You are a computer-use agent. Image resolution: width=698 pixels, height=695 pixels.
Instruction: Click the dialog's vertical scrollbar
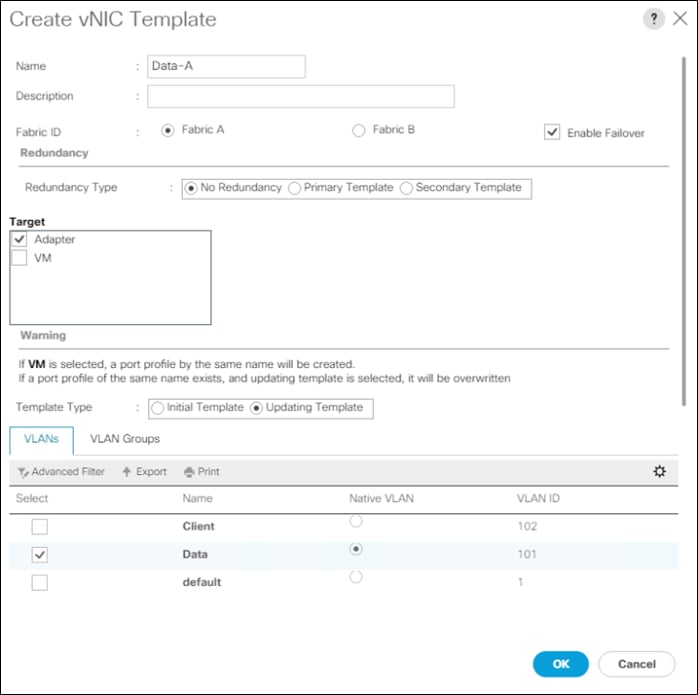click(684, 232)
